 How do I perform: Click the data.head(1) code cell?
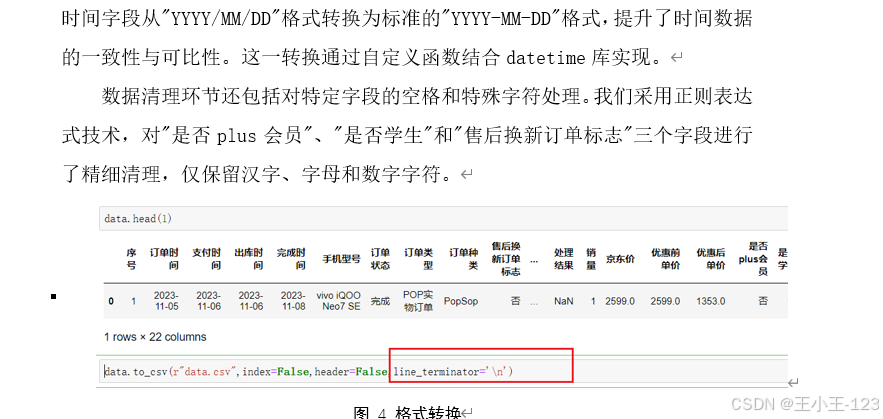tap(443, 219)
